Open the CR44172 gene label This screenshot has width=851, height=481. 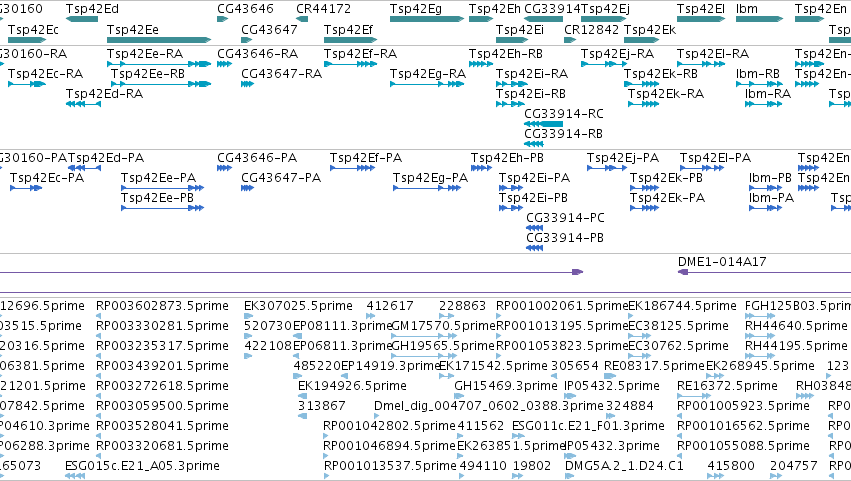323,9
